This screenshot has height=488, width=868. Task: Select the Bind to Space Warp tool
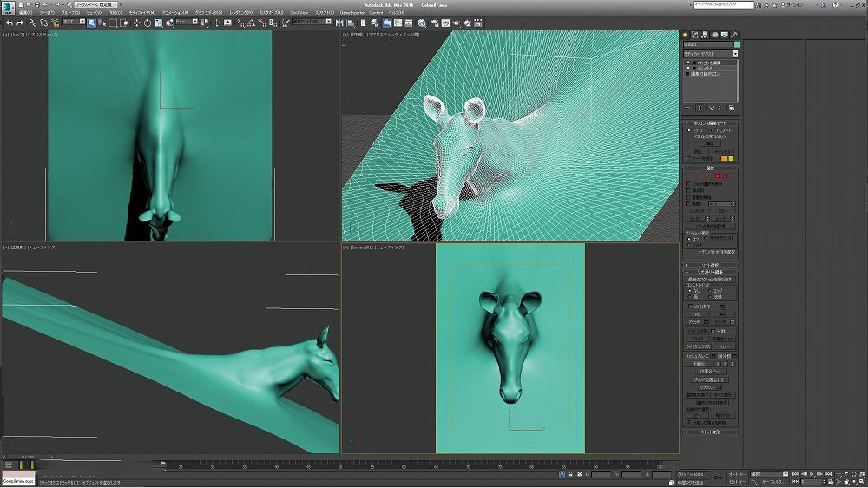click(x=55, y=23)
